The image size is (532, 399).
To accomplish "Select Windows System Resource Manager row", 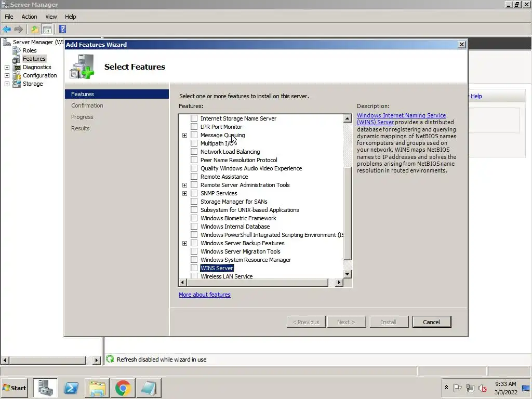I will tap(246, 260).
